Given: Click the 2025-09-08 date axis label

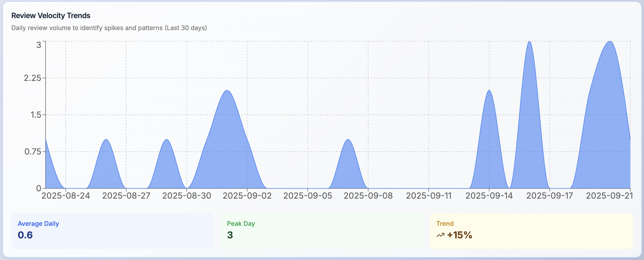Looking at the screenshot, I should [368, 196].
